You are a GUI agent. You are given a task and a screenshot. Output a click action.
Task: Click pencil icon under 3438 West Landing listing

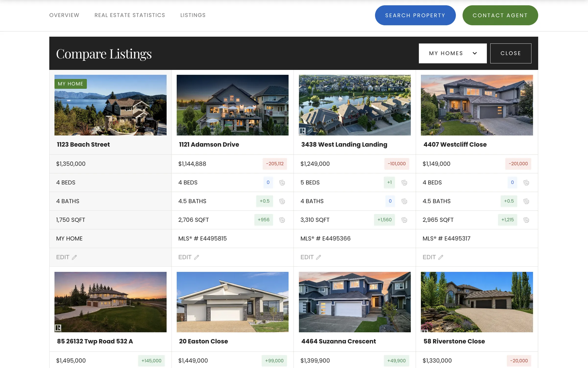(x=318, y=257)
